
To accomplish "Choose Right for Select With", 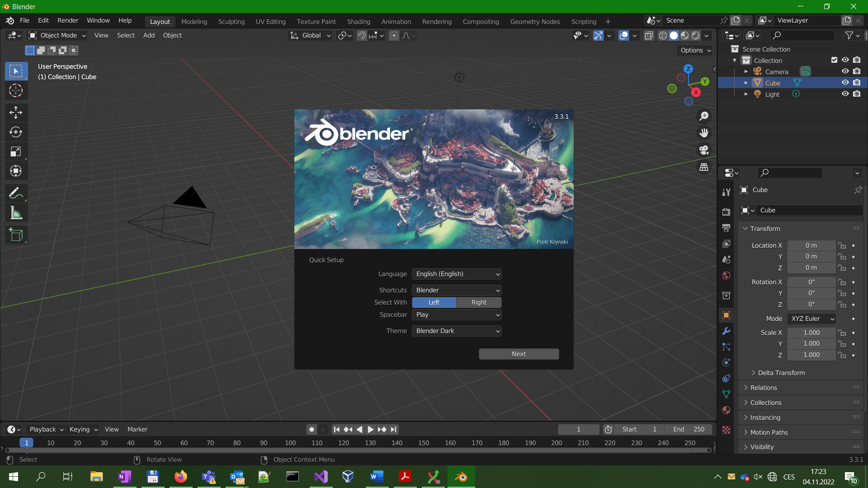I will (479, 302).
